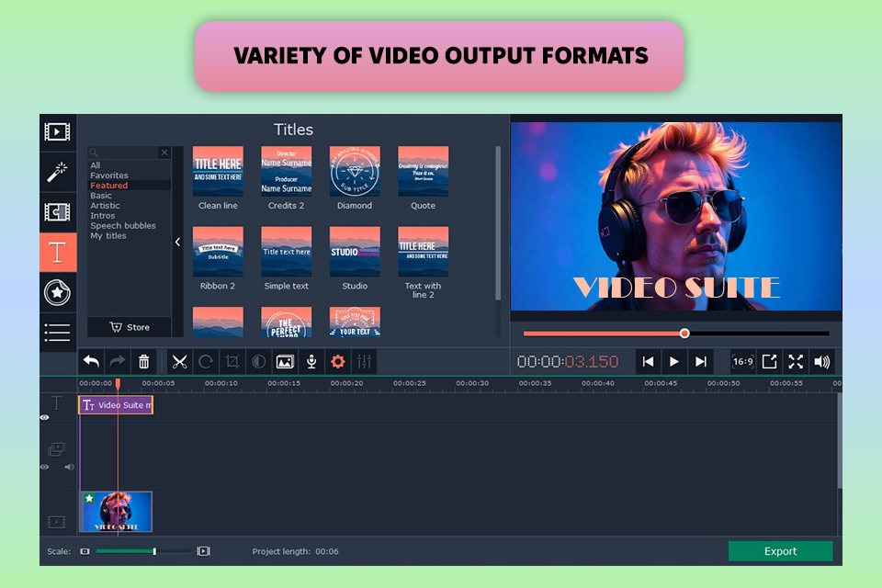Open Color adjustments icon
882x588 pixels.
coord(259,362)
